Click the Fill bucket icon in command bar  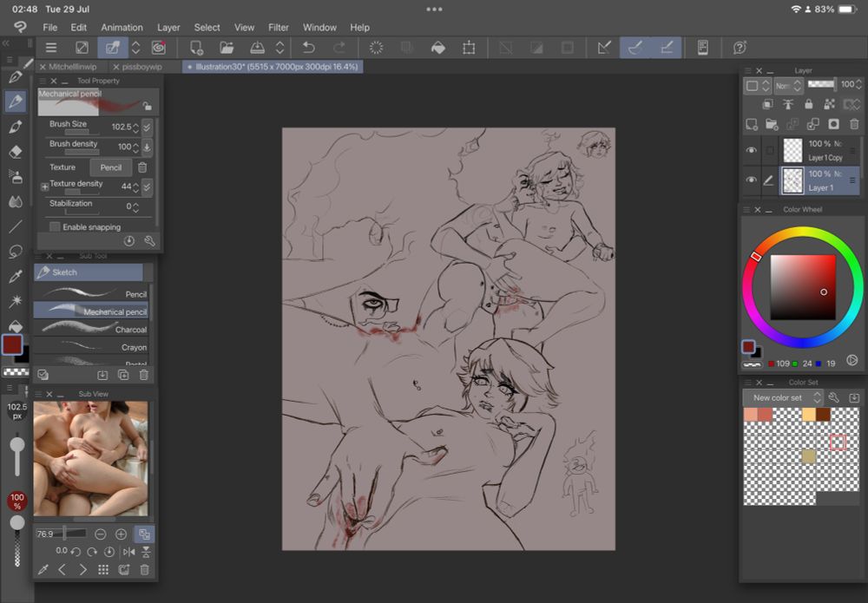click(437, 48)
